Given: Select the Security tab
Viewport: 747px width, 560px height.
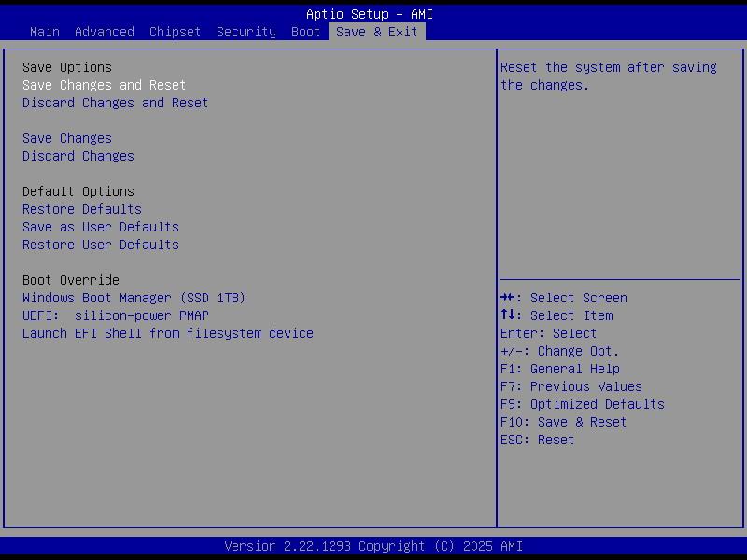Looking at the screenshot, I should pyautogui.click(x=247, y=32).
